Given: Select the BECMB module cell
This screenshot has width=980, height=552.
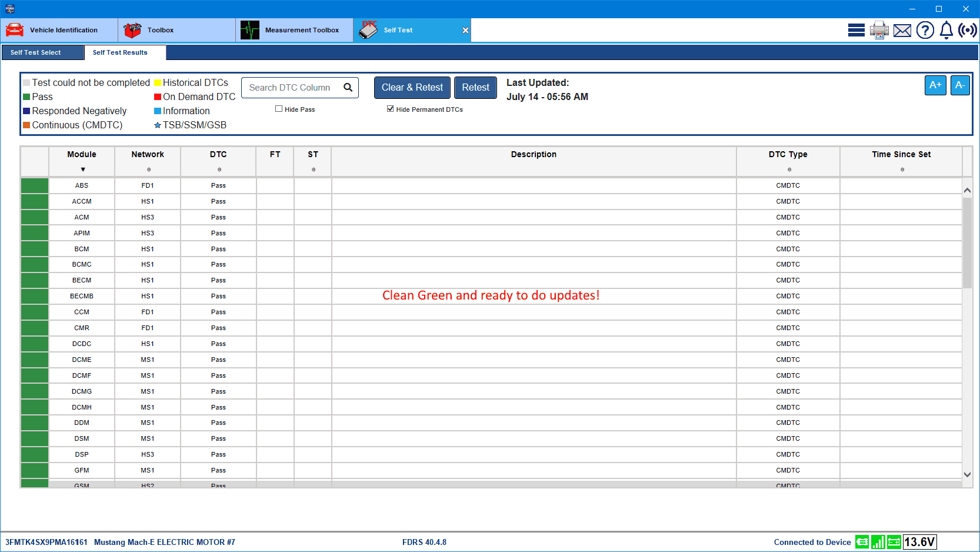Looking at the screenshot, I should (x=82, y=296).
